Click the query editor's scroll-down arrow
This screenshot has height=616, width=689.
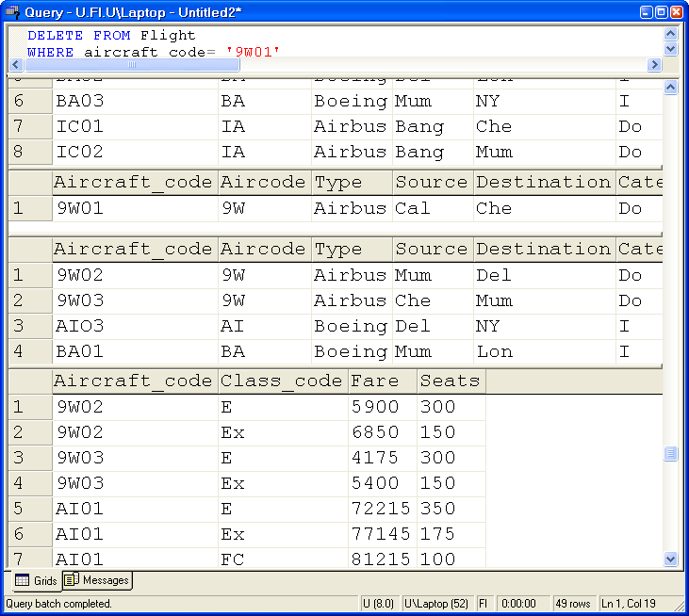[x=670, y=49]
